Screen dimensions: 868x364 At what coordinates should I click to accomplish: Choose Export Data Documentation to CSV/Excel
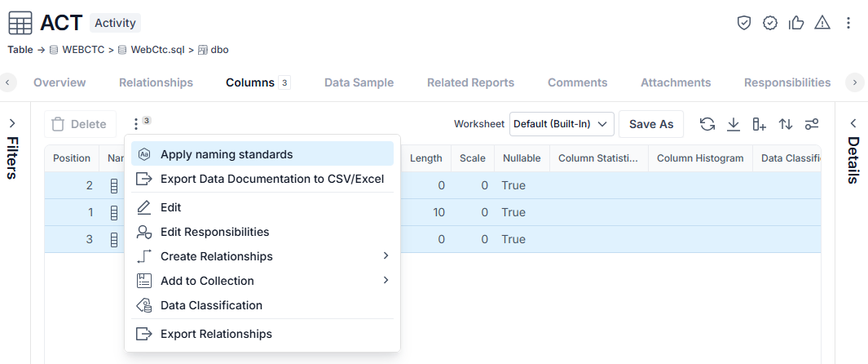(262, 179)
